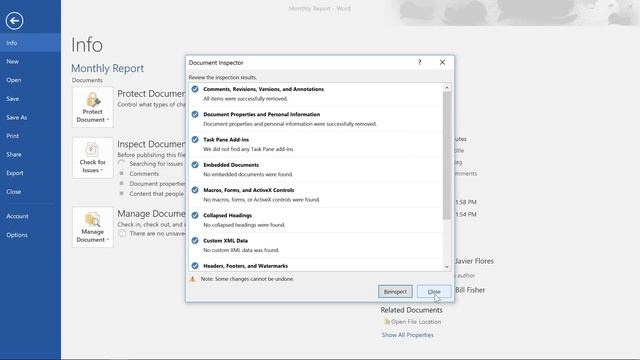Click the Bill Fisher name
Screen dimensions: 640x360
tap(470, 290)
